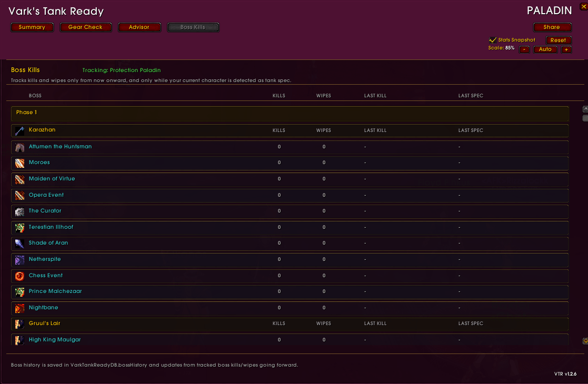This screenshot has width=588, height=384.
Task: Click the top LAST SPEC column header
Action: click(x=471, y=96)
